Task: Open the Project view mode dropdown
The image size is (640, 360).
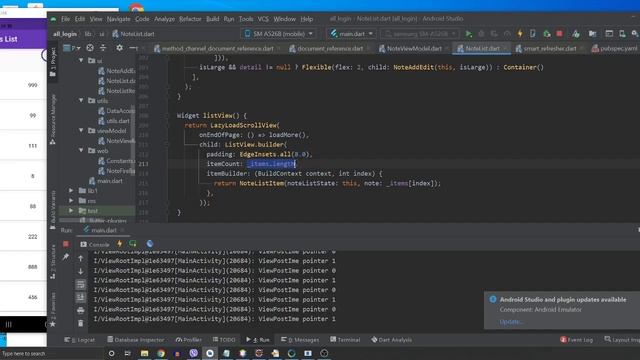Action: click(72, 48)
